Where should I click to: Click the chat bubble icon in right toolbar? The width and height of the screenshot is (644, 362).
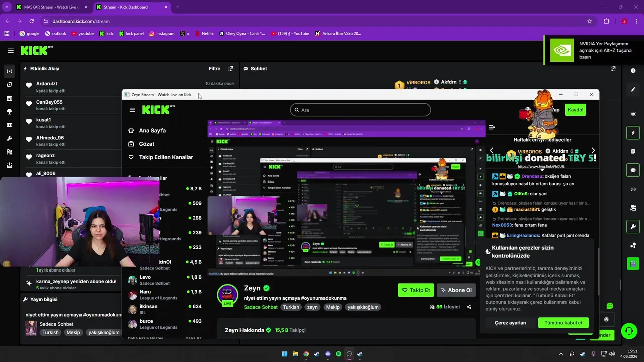[x=633, y=170]
